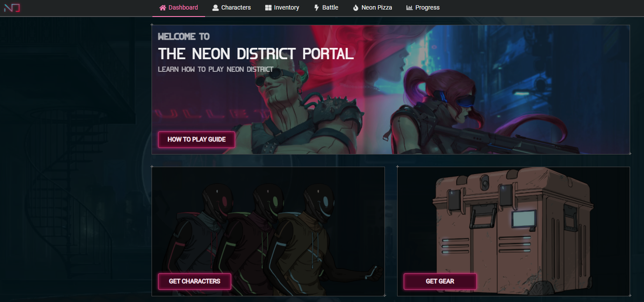Click the 'Welcome to' text

(x=184, y=37)
